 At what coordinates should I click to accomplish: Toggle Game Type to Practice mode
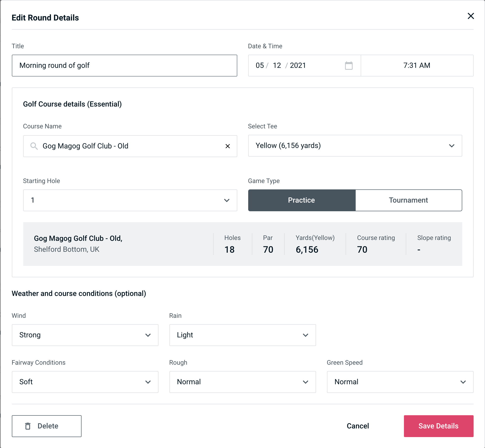pos(302,200)
